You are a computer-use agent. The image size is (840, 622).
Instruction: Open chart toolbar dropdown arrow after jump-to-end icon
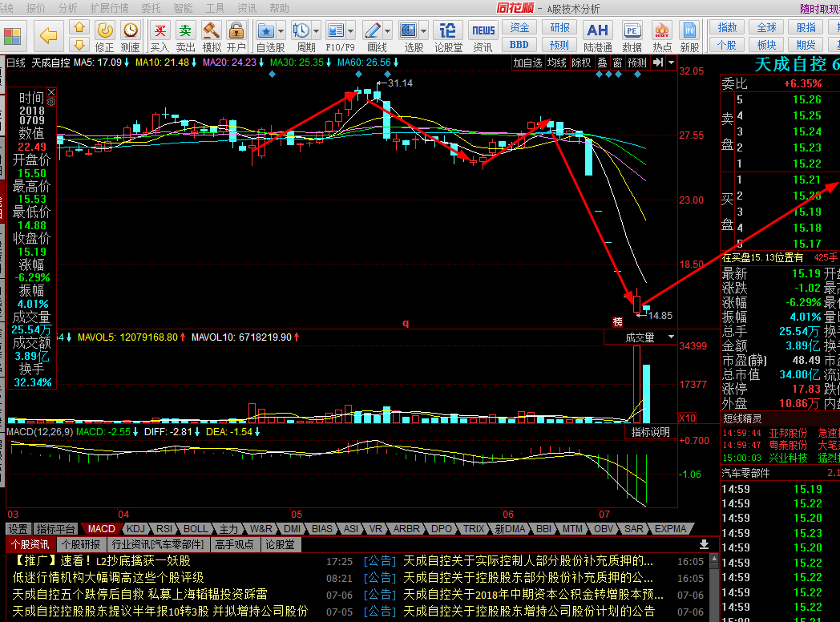coord(671,63)
